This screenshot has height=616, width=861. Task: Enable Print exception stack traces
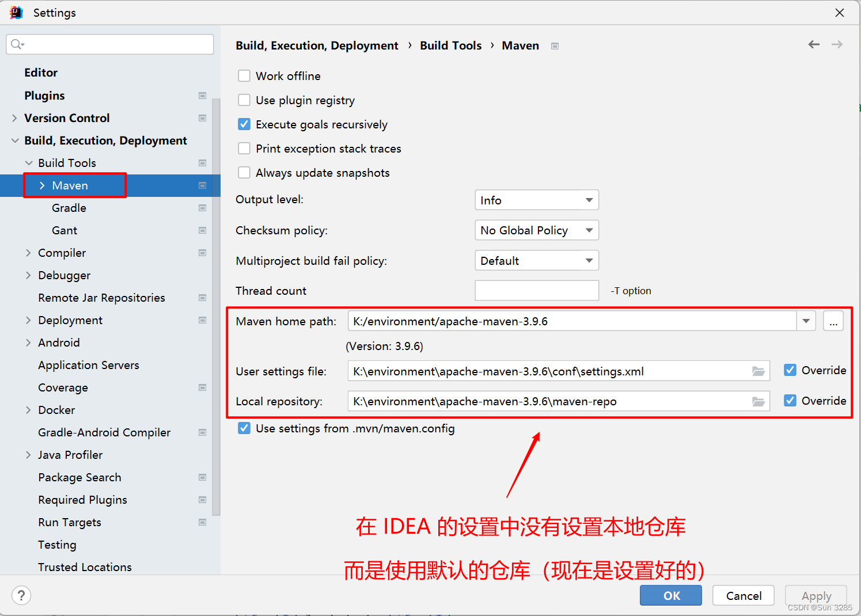pyautogui.click(x=244, y=149)
